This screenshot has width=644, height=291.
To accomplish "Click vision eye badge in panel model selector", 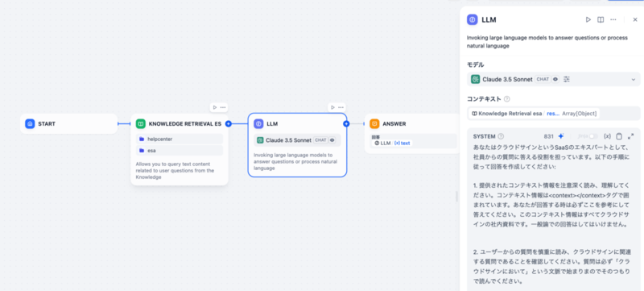I will pos(555,79).
